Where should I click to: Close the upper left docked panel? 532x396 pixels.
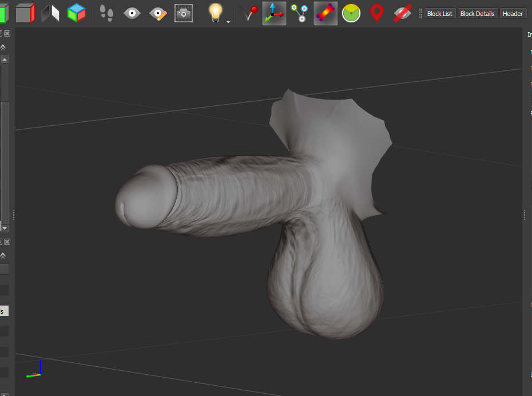pos(7,33)
